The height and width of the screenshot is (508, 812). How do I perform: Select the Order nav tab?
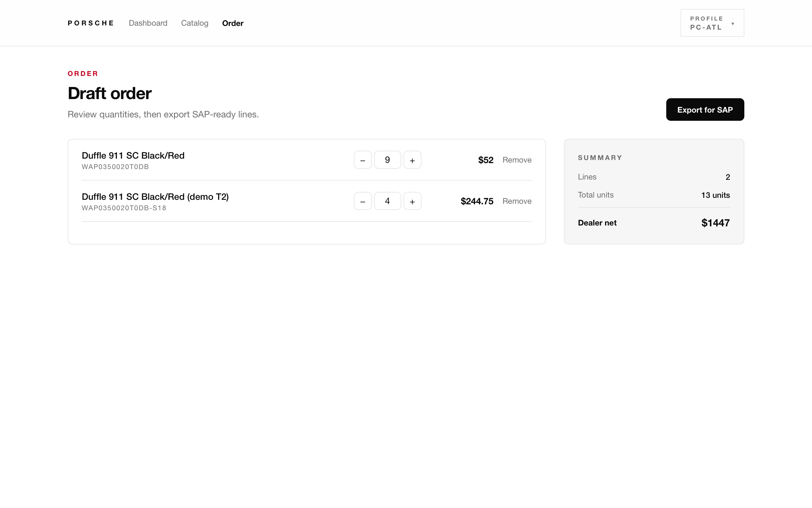pyautogui.click(x=233, y=23)
